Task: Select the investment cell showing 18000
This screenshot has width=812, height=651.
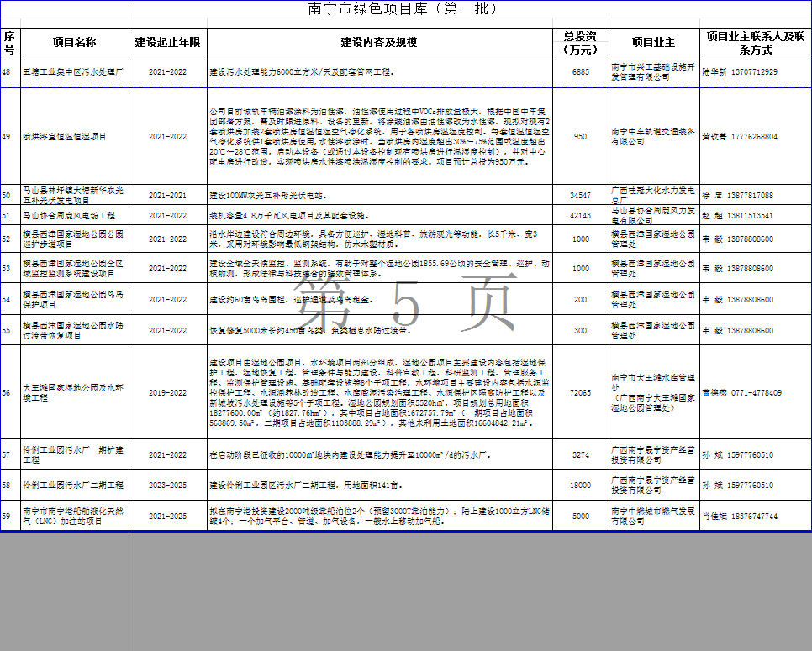Action: click(580, 486)
